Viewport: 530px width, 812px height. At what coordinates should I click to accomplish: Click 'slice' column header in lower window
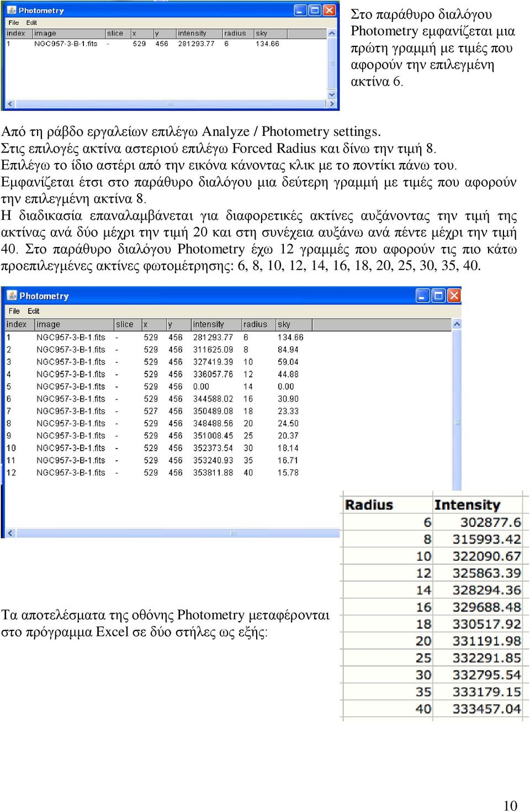[x=127, y=324]
